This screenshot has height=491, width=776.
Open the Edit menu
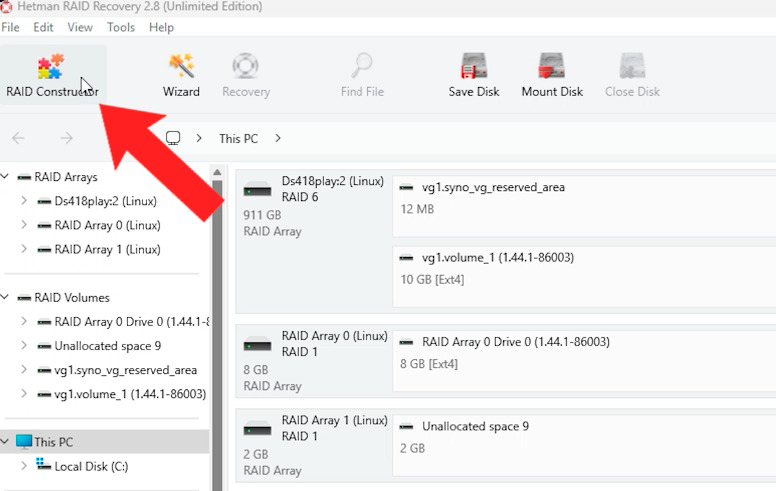tap(43, 27)
